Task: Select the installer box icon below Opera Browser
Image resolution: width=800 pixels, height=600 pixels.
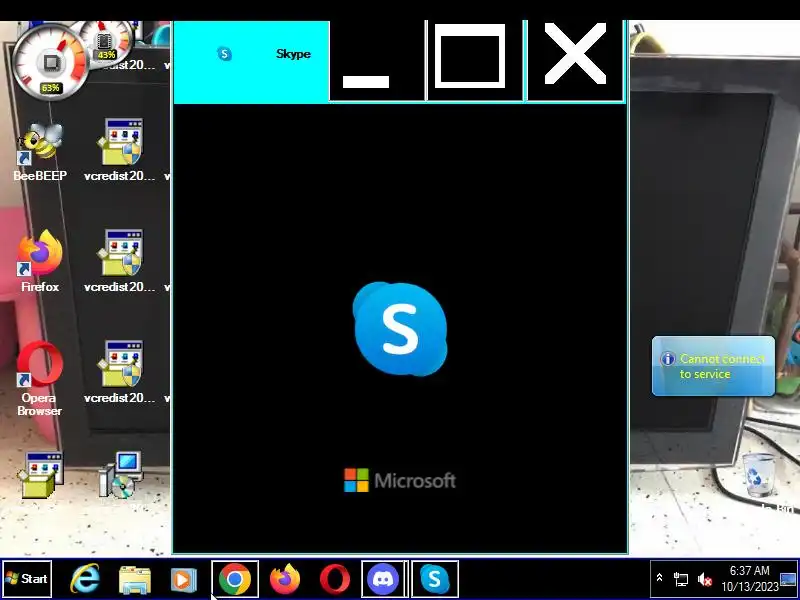Action: point(41,474)
